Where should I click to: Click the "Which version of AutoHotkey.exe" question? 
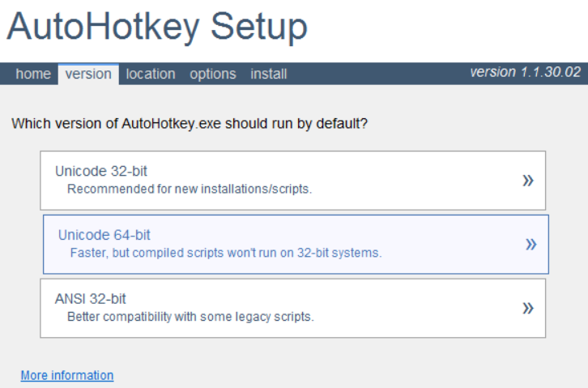[190, 124]
